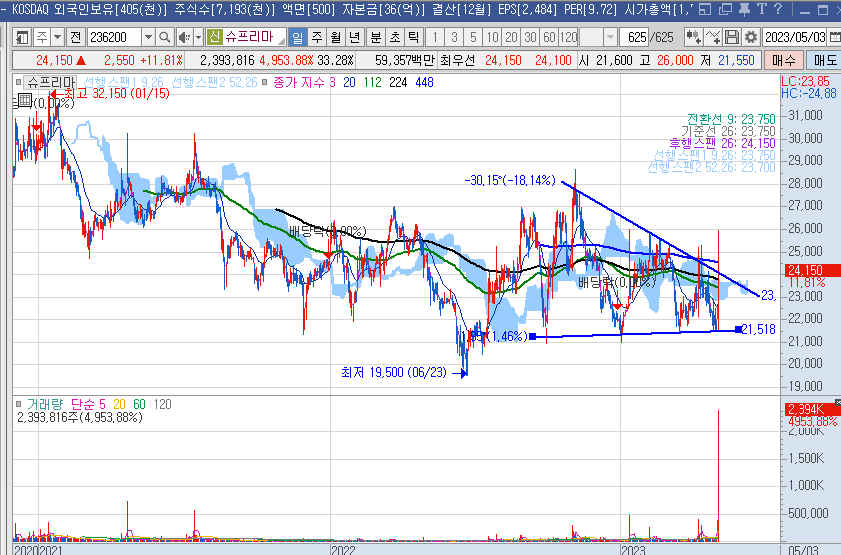Click the date field 2023/05/03
The width and height of the screenshot is (841, 555).
pyautogui.click(x=796, y=37)
